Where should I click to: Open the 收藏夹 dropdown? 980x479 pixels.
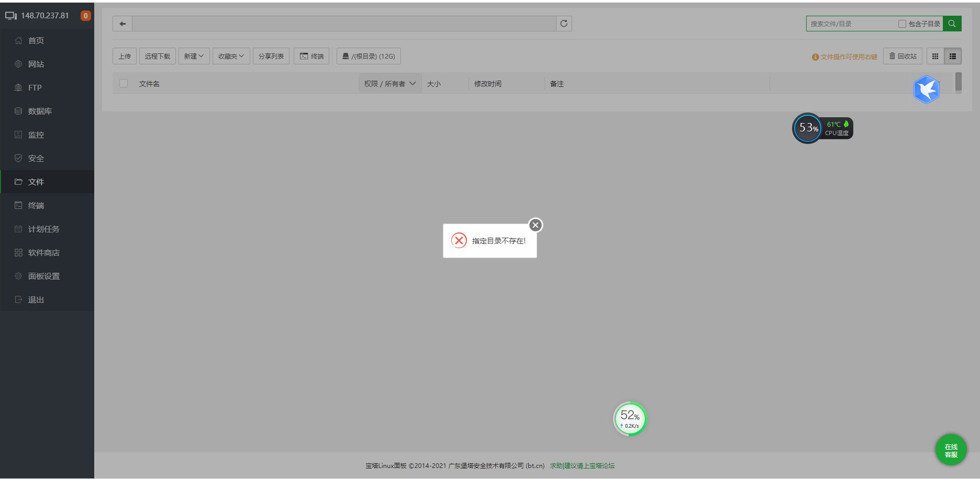coord(231,56)
